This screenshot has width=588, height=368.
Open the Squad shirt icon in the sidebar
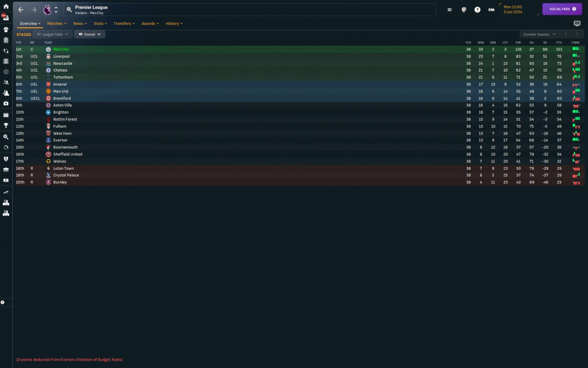(x=6, y=29)
